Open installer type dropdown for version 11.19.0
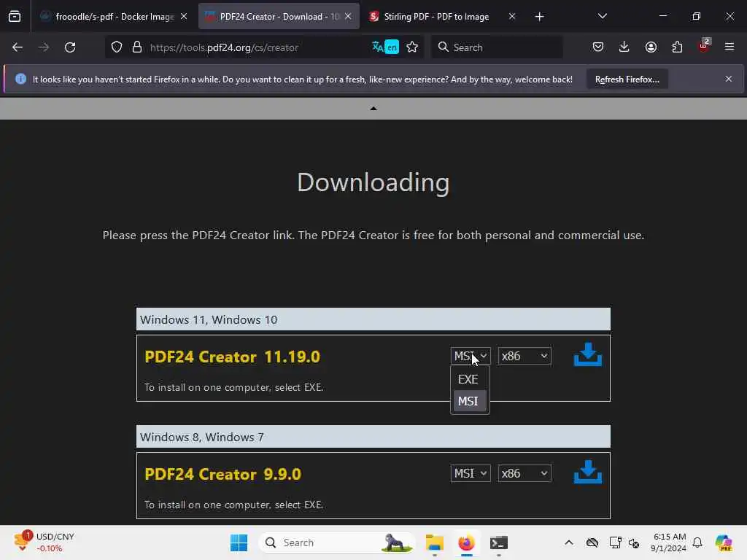Screen dimensions: 747x560 pyautogui.click(x=471, y=356)
